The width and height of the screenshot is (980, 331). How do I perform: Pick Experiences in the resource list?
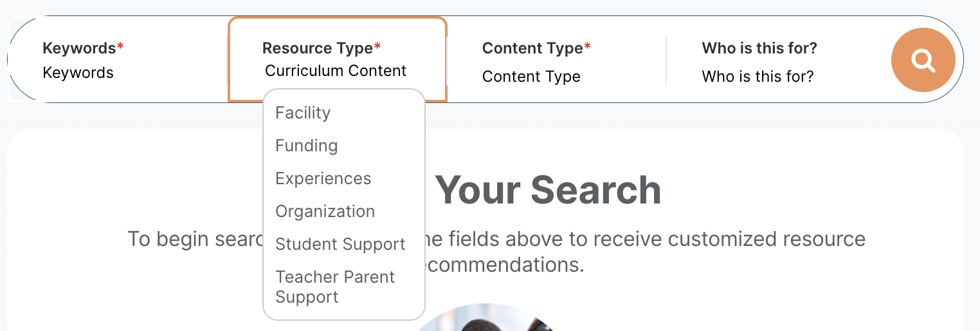[323, 178]
